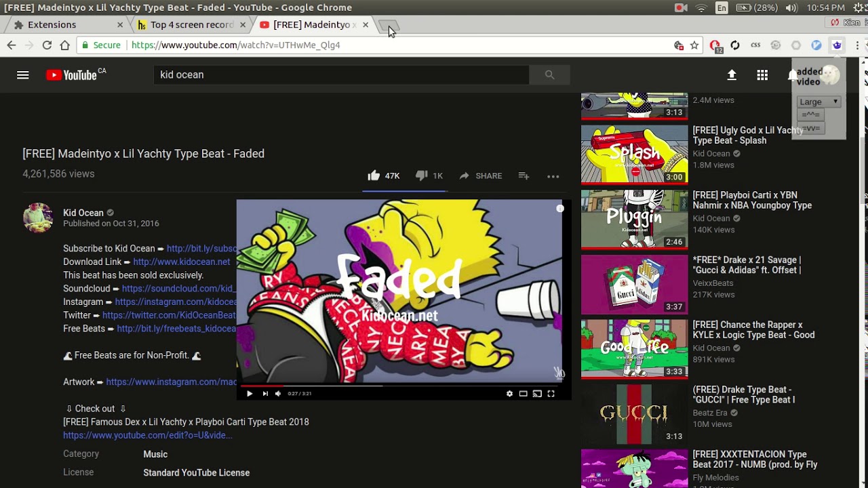The width and height of the screenshot is (868, 488).
Task: Open account avatar menu
Action: [831, 75]
